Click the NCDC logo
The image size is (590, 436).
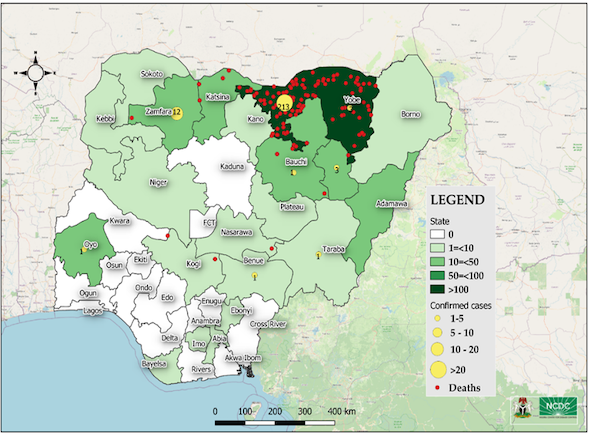tap(558, 408)
